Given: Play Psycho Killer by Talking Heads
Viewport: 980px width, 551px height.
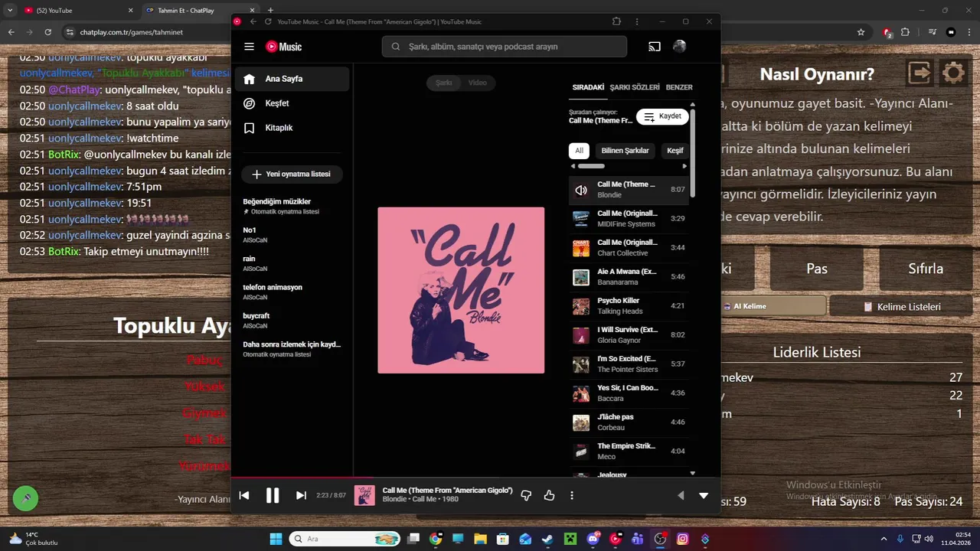Looking at the screenshot, I should 629,306.
